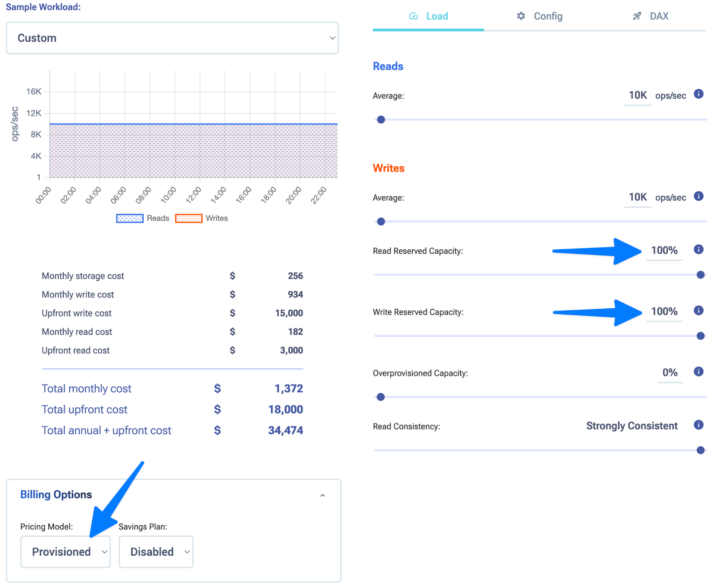Image resolution: width=717 pixels, height=588 pixels.
Task: Click the Reads average value field
Action: [x=637, y=95]
